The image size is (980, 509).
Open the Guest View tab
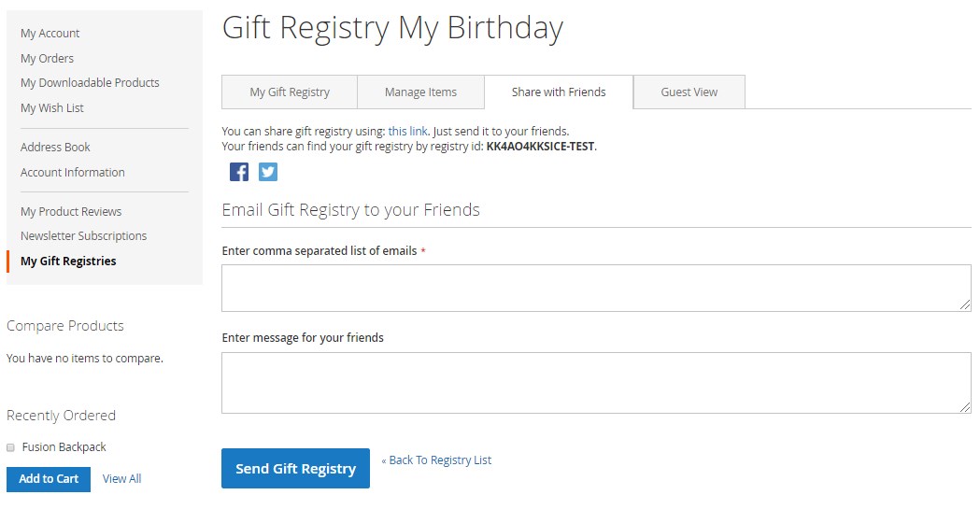pos(689,92)
